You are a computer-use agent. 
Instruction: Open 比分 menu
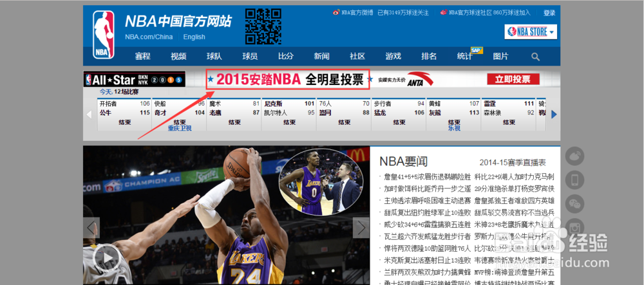click(286, 56)
